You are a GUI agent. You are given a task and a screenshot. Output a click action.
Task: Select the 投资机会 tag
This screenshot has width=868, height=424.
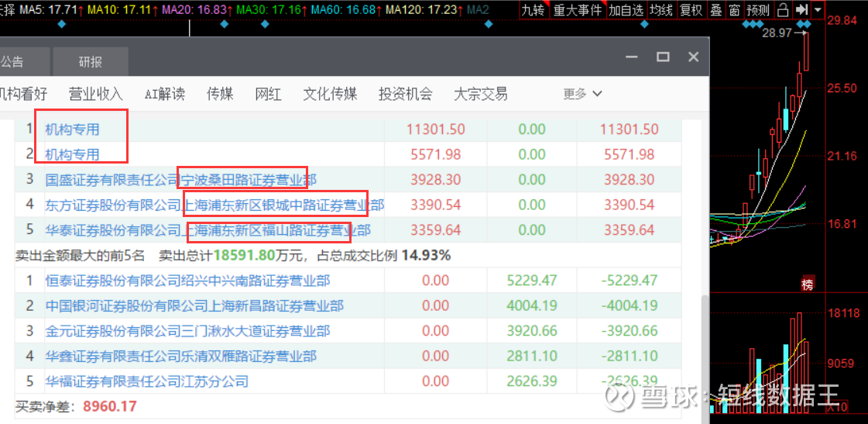pos(405,94)
